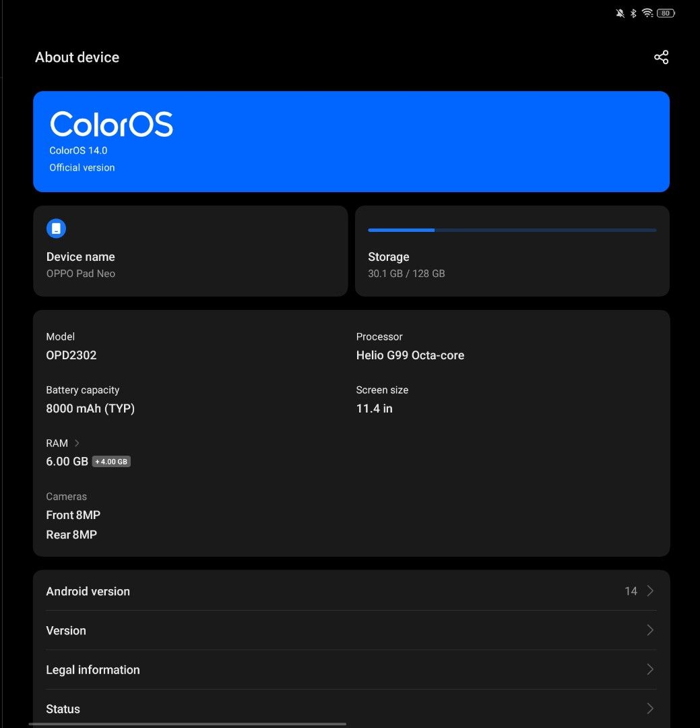This screenshot has height=728, width=700.
Task: Open the Status menu item
Action: point(63,708)
